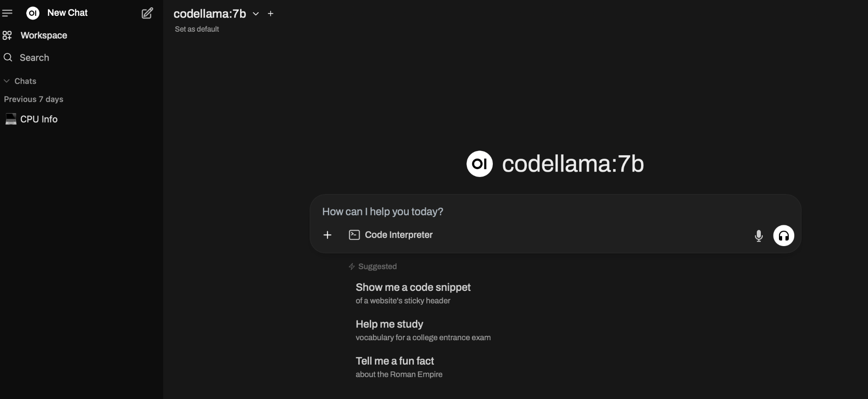Click the magnifying glass search icon
The height and width of the screenshot is (399, 868).
coord(8,57)
